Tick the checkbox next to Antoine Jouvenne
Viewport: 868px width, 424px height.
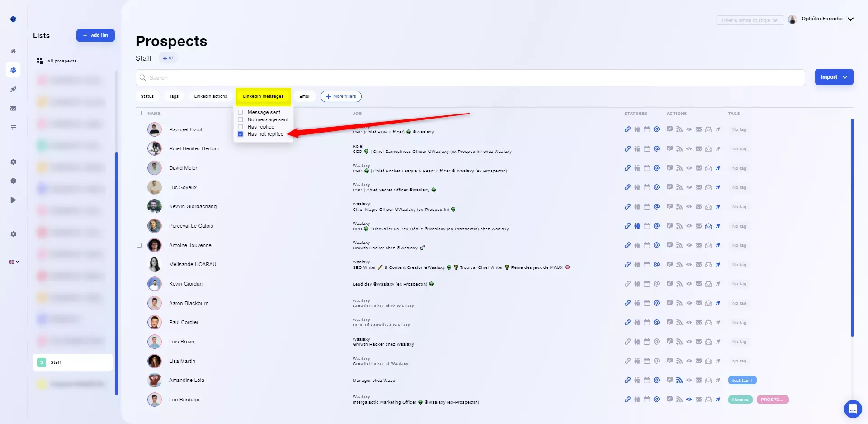139,245
